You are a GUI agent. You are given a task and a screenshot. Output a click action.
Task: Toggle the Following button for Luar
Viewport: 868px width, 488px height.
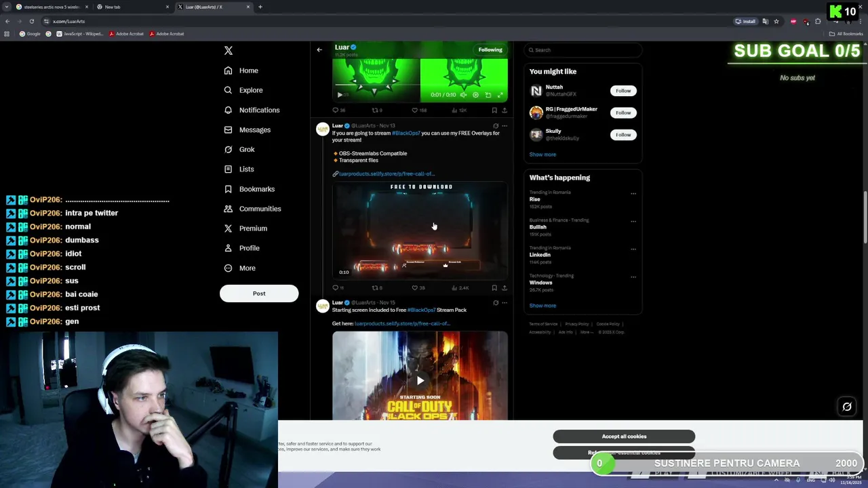pos(490,49)
